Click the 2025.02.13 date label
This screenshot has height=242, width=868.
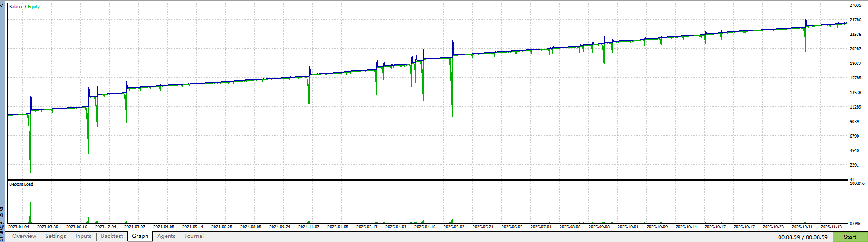(367, 227)
